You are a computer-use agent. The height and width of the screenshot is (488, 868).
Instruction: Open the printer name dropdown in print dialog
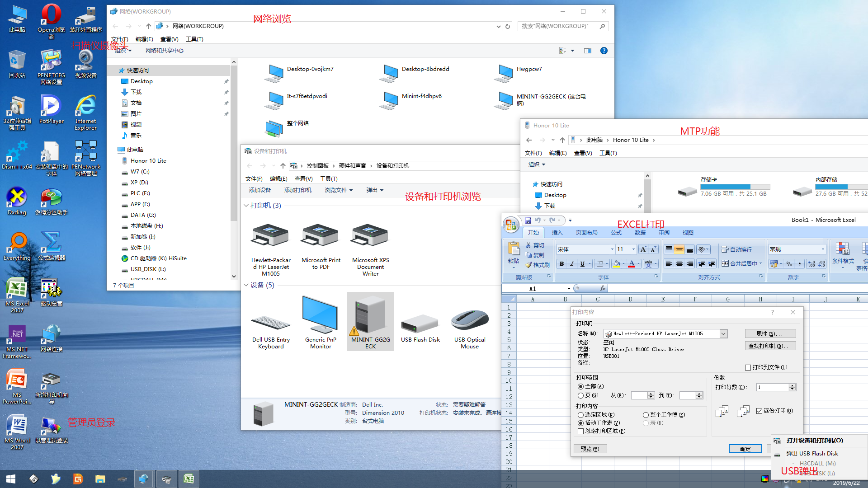(x=723, y=334)
